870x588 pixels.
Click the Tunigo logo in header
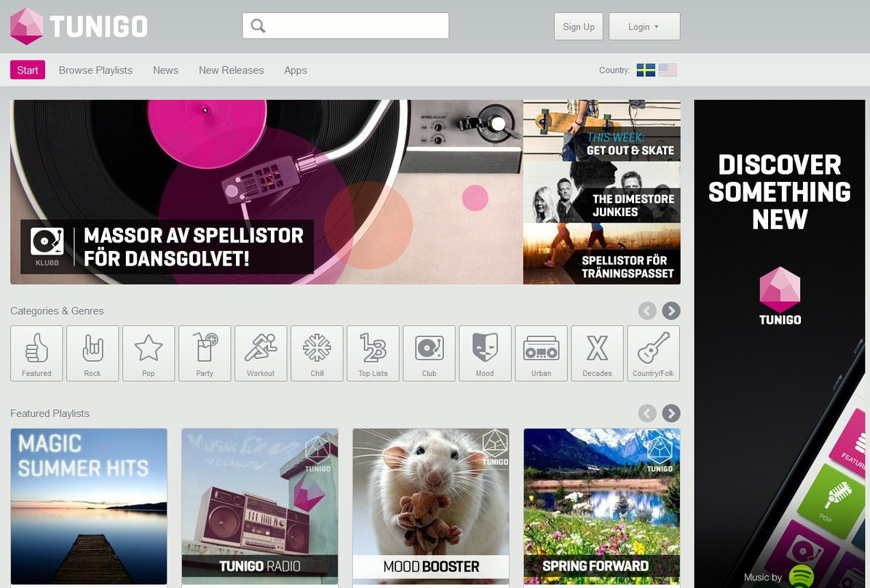(79, 26)
